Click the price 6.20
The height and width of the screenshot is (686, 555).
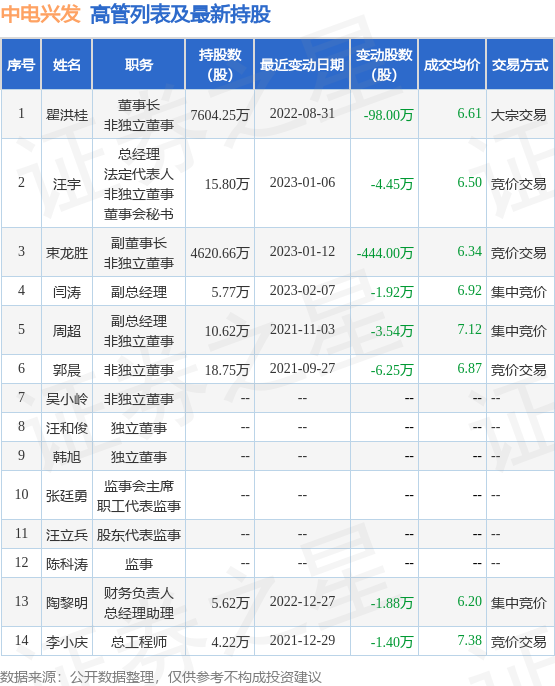469,602
